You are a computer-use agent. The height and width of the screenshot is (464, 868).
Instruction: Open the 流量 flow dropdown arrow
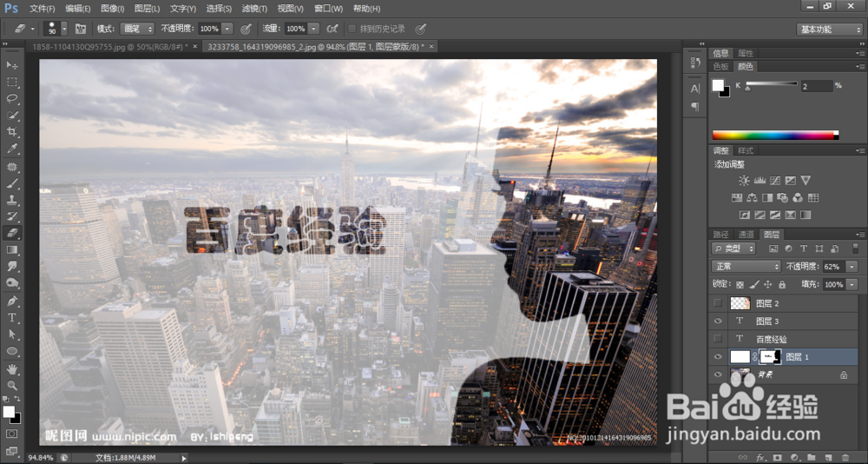313,29
